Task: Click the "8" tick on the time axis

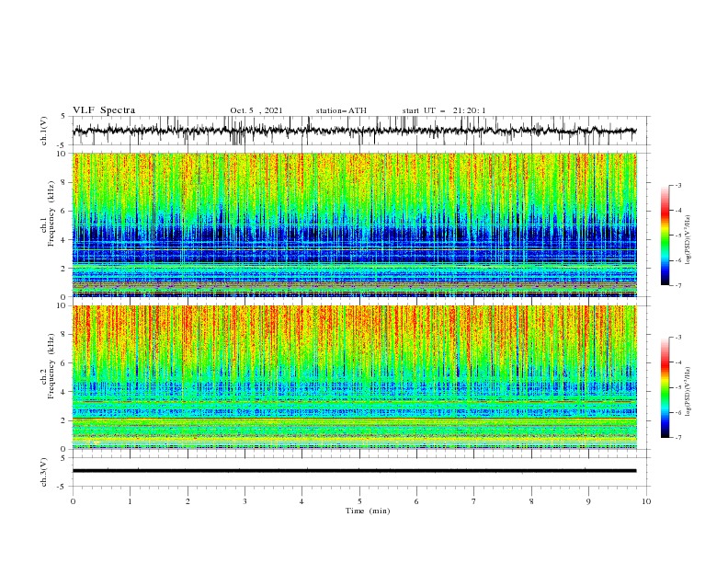Action: coord(531,501)
